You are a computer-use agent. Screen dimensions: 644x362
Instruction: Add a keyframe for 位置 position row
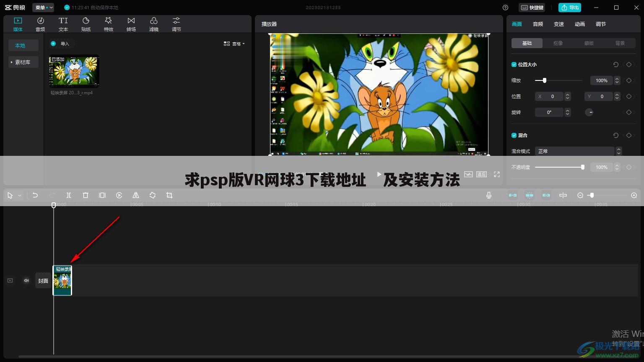click(629, 96)
